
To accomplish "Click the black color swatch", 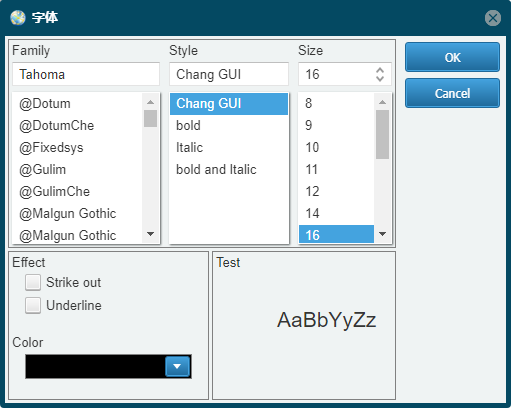I will click(95, 366).
